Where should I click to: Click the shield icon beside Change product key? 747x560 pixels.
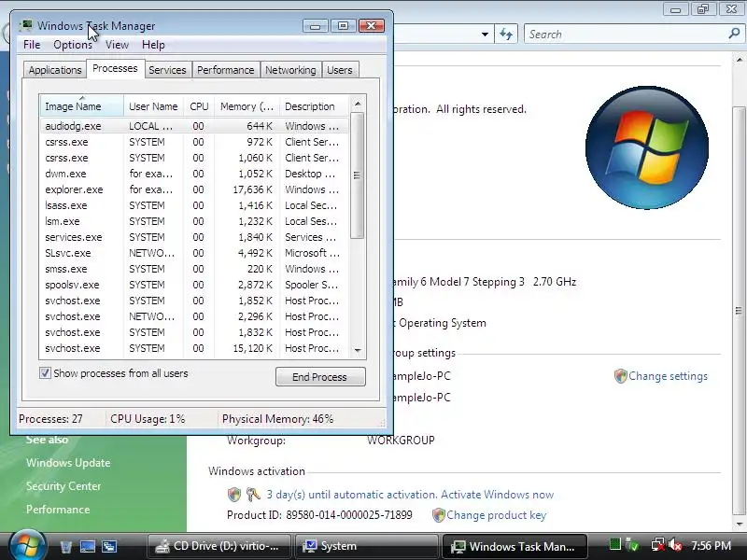[x=438, y=515]
